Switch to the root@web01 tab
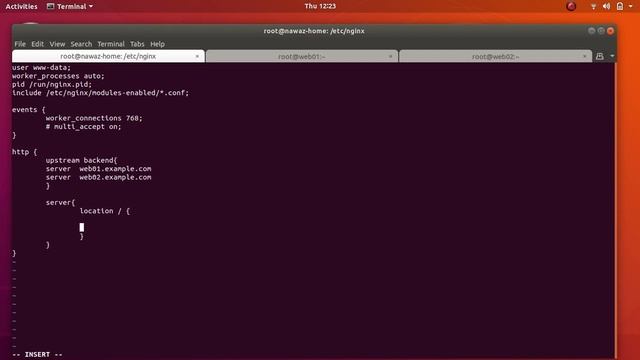 [302, 56]
